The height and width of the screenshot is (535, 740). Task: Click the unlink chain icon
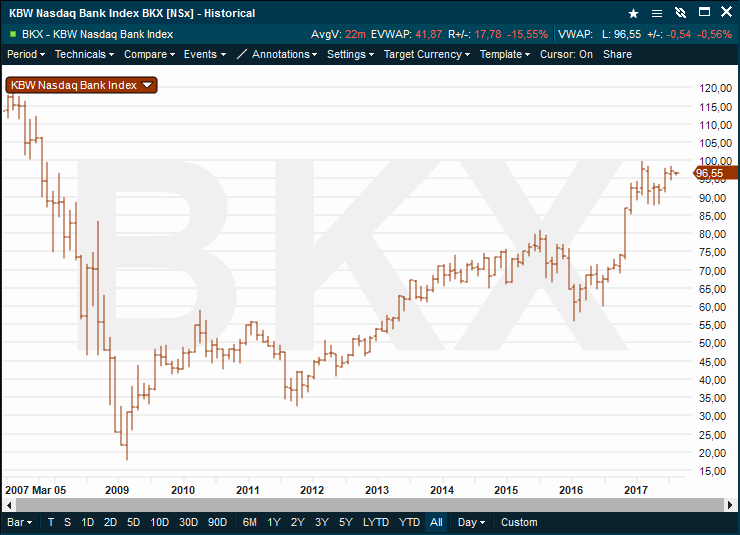680,13
